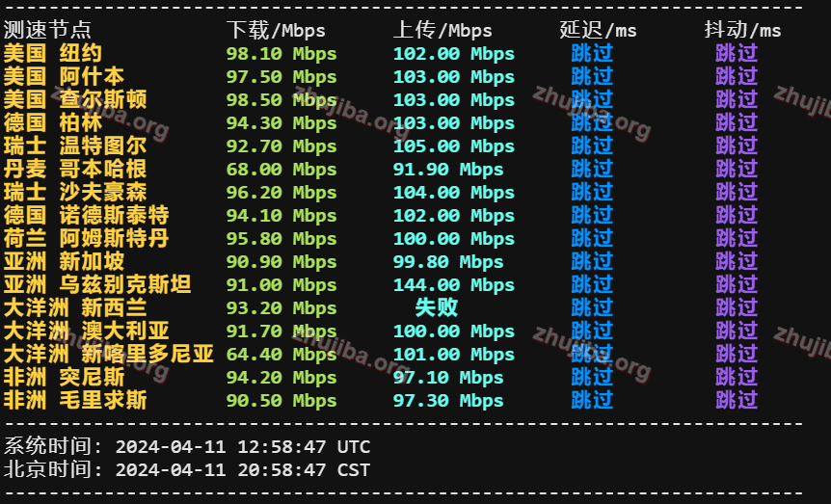Select the blue 跳过 latency in 纽约 row

pyautogui.click(x=593, y=54)
